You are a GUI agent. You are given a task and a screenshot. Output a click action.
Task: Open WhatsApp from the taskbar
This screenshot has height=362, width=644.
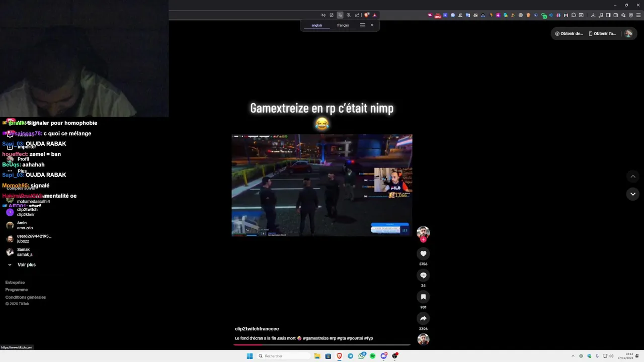click(x=362, y=356)
